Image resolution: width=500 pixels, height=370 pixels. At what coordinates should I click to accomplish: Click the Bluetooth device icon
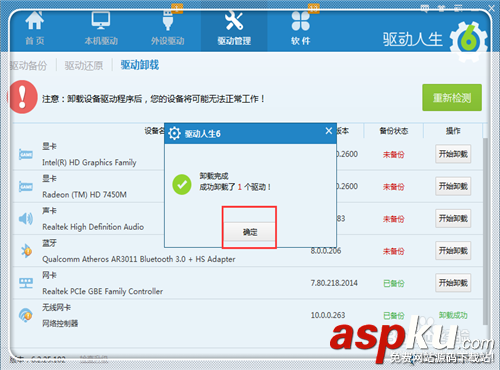click(x=26, y=251)
